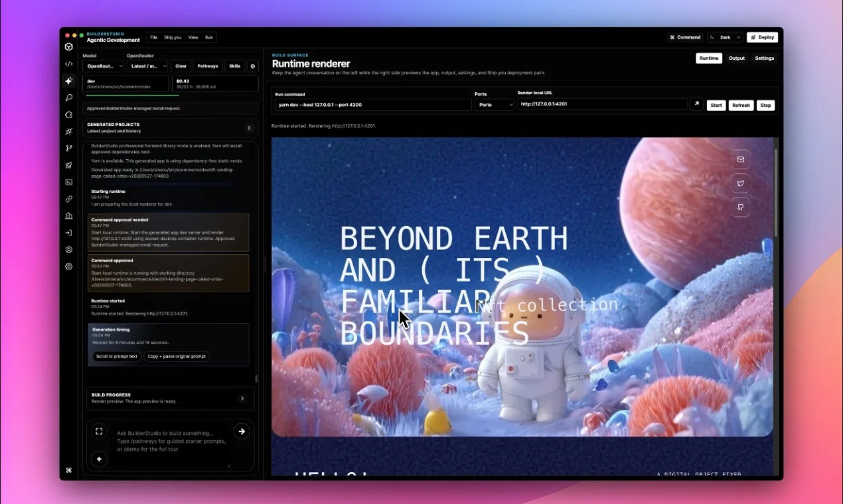
Task: Click the mail icon in the preview
Action: (x=741, y=159)
